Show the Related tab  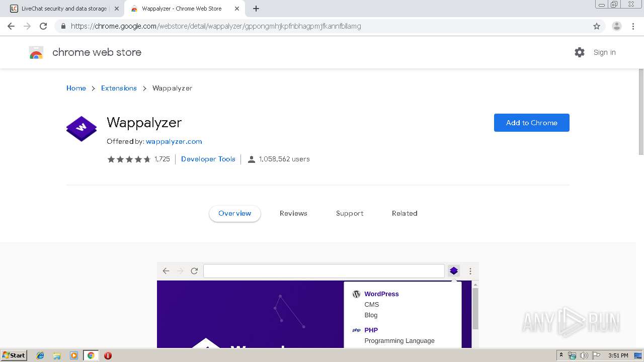click(405, 213)
